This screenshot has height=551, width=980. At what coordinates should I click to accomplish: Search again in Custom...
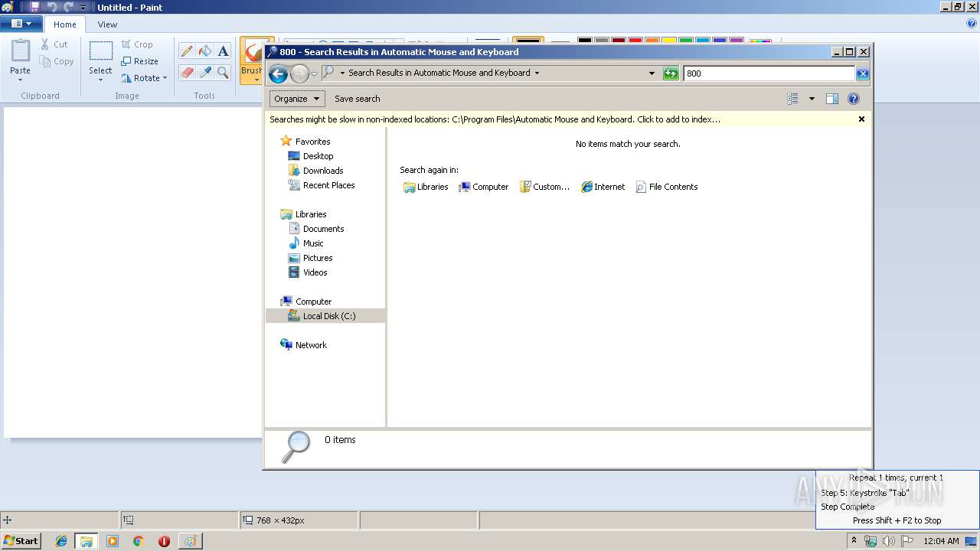click(544, 187)
